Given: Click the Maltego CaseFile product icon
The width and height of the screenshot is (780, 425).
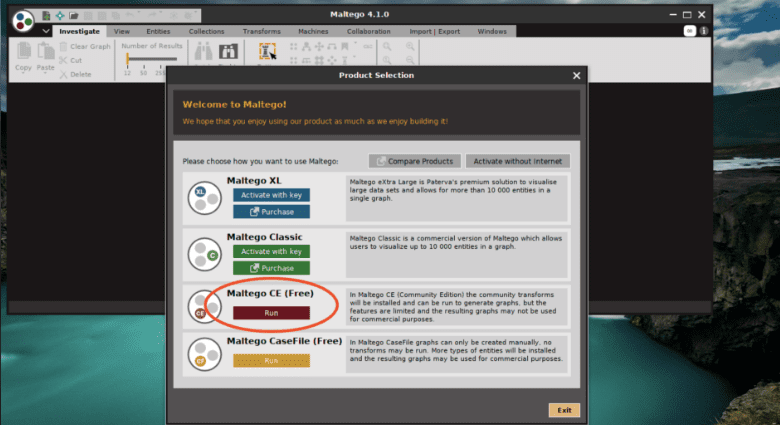Looking at the screenshot, I should coord(204,357).
